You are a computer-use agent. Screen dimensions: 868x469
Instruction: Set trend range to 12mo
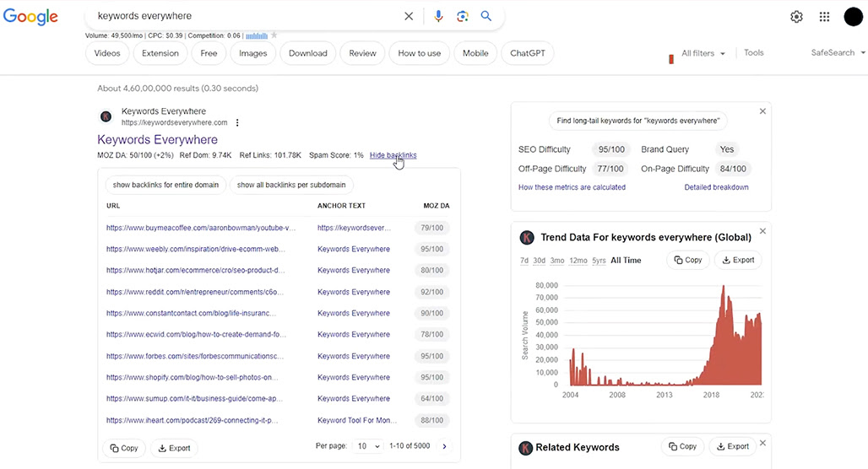point(578,261)
